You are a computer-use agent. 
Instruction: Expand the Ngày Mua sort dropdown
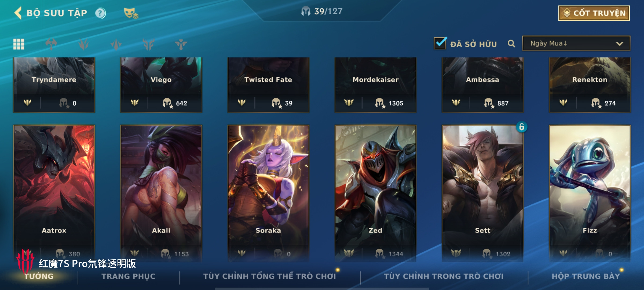pos(576,44)
